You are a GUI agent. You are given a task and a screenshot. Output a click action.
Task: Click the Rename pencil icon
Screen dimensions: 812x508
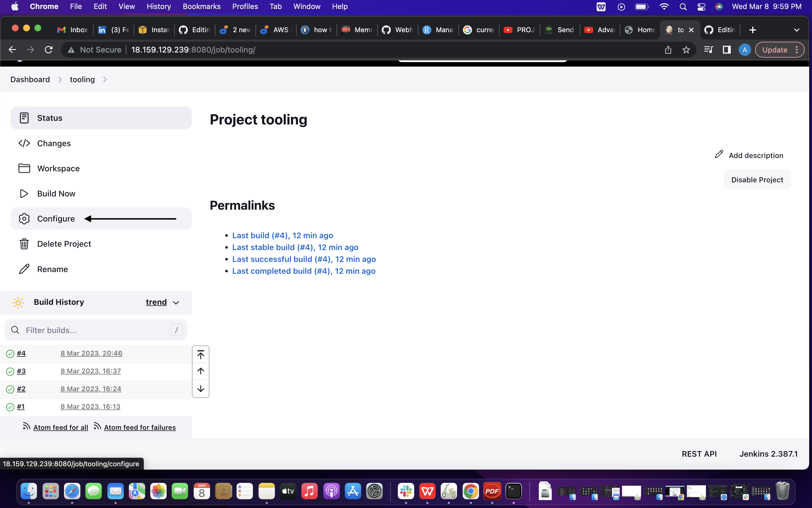[24, 269]
